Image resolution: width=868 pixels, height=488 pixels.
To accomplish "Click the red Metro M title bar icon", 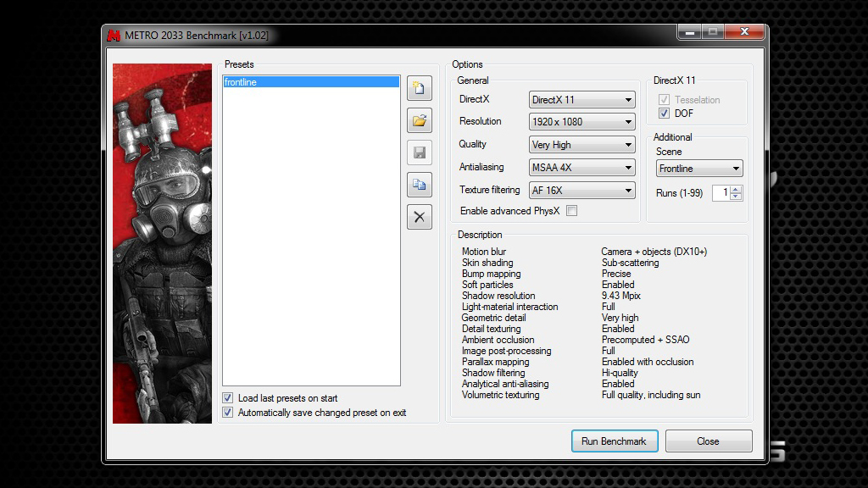I will [114, 36].
